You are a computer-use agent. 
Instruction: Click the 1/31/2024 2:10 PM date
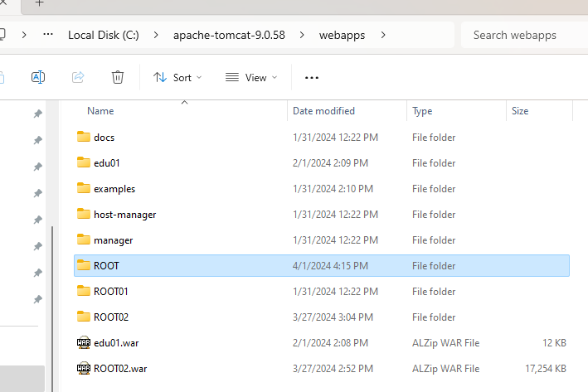point(333,189)
